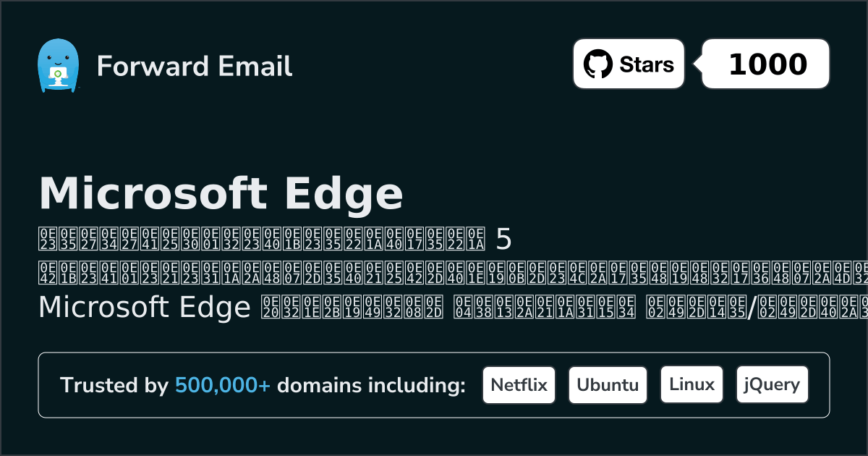Click the Forward Email brand name text
The width and height of the screenshot is (868, 456).
[x=195, y=67]
